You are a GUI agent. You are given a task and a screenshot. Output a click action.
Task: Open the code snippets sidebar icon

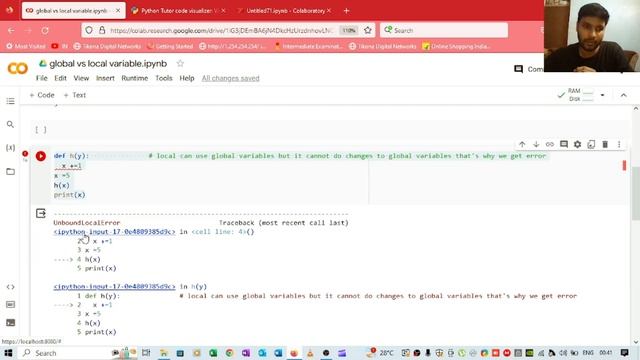(11, 287)
